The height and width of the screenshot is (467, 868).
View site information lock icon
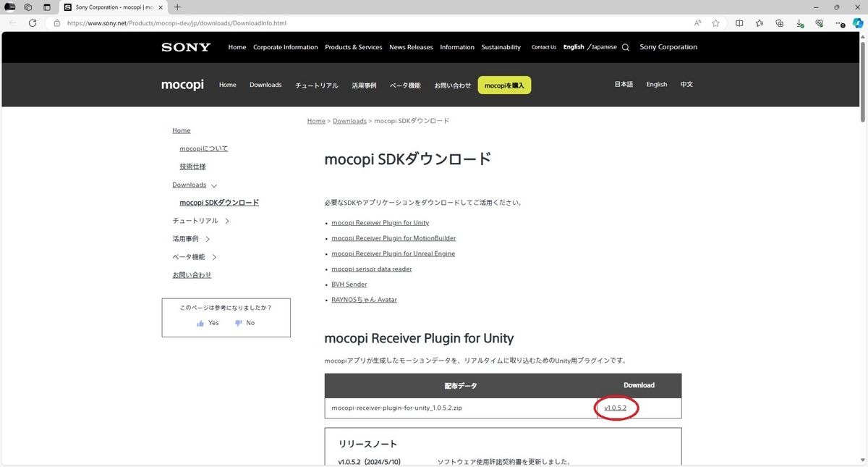click(x=57, y=23)
